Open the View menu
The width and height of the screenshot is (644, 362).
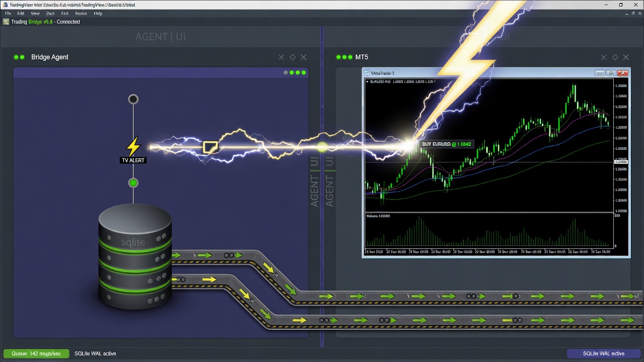pyautogui.click(x=35, y=14)
